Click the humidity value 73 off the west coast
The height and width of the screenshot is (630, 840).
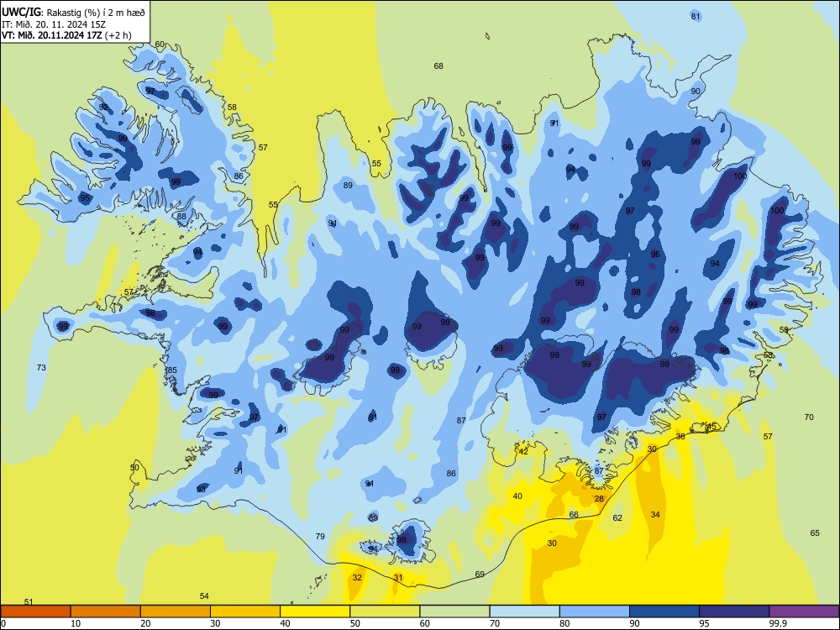pos(41,368)
